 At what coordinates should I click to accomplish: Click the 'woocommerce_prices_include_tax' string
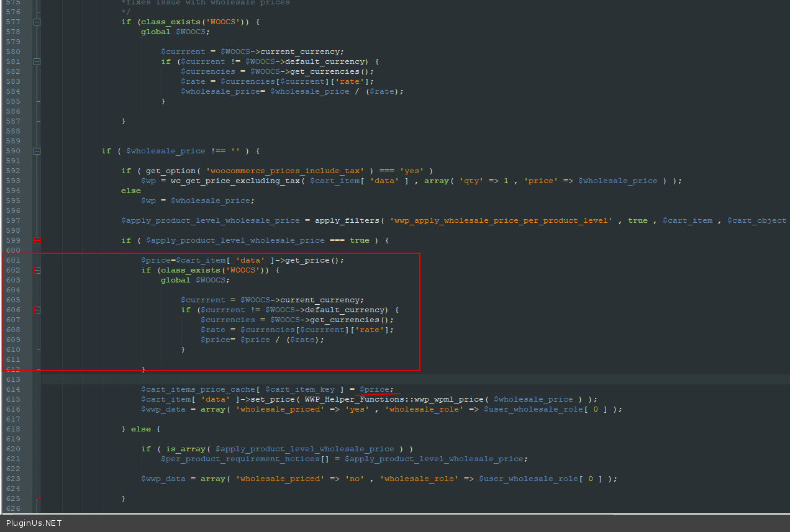pos(285,171)
